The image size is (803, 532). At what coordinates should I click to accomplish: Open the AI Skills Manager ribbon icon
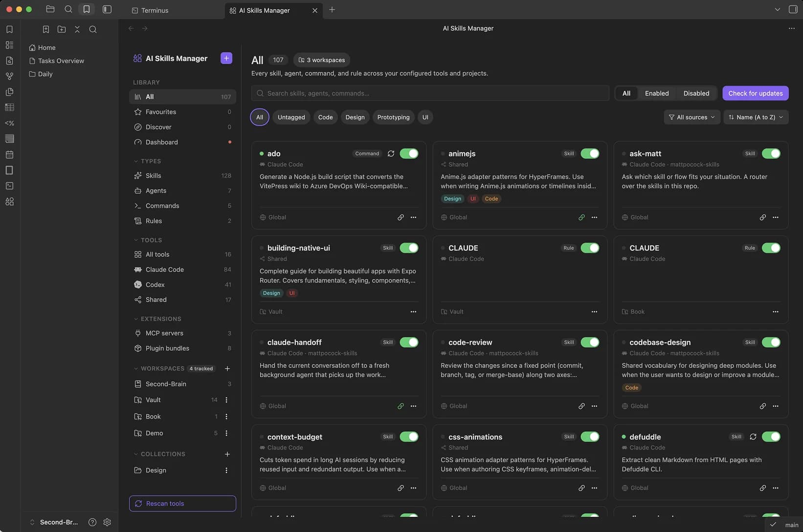pos(9,201)
